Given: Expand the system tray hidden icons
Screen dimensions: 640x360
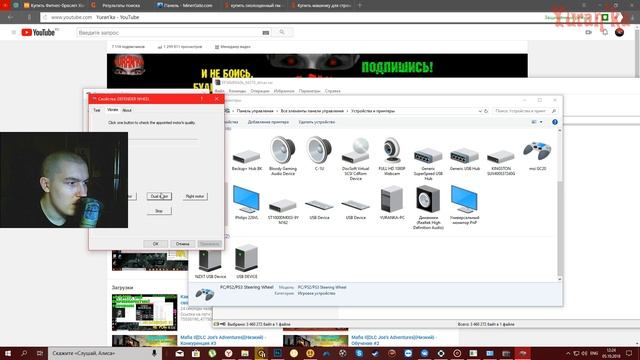Looking at the screenshot, I should click(568, 353).
